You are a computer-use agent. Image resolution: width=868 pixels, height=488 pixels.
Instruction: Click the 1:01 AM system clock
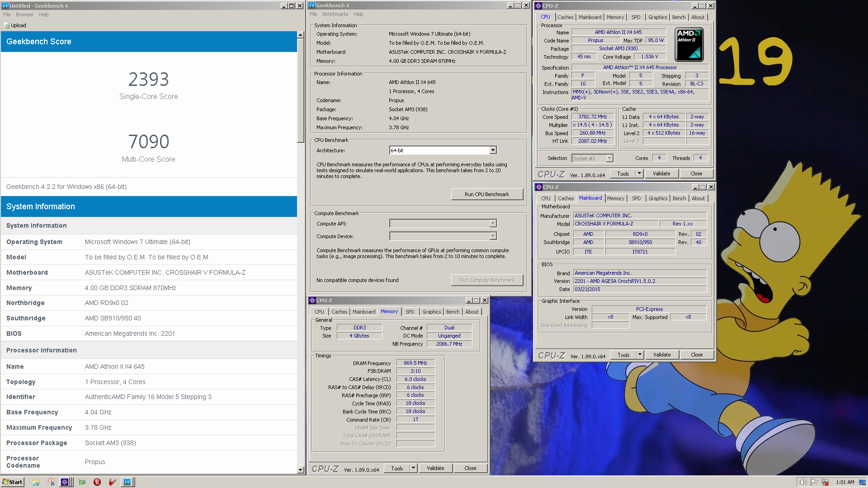[x=845, y=482]
